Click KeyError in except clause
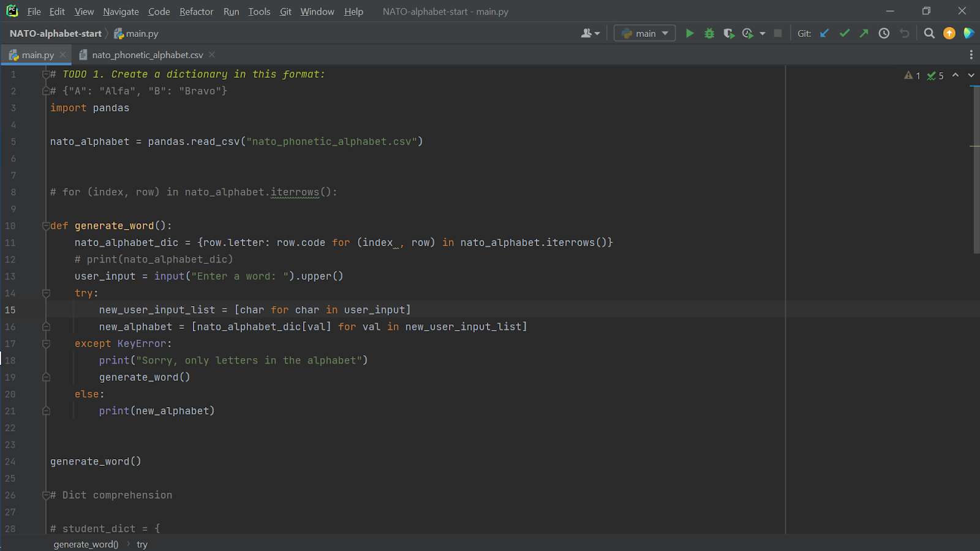The height and width of the screenshot is (551, 980). click(x=141, y=343)
